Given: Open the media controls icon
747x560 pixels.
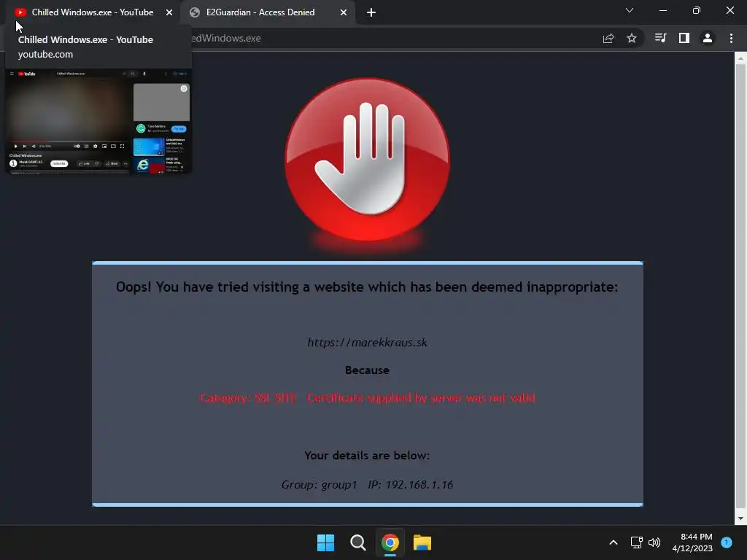Looking at the screenshot, I should (660, 38).
